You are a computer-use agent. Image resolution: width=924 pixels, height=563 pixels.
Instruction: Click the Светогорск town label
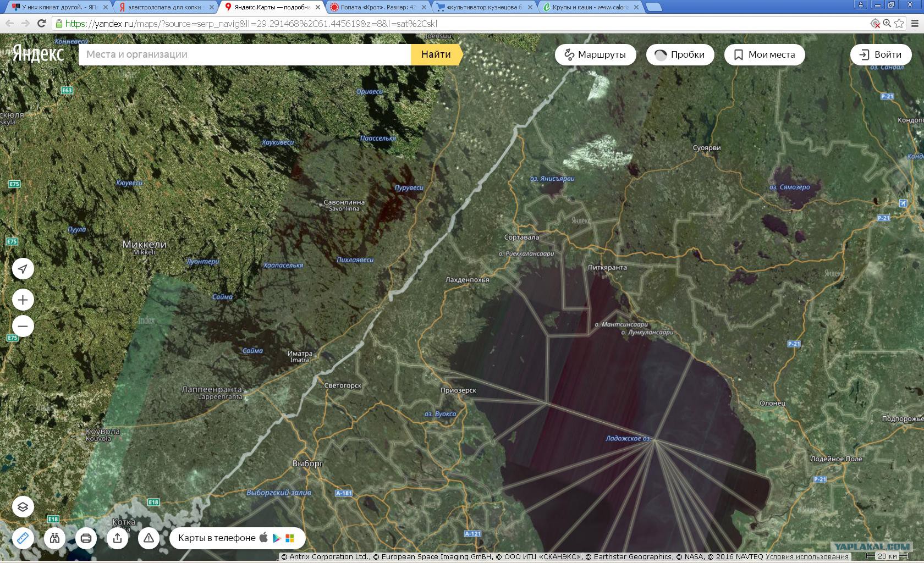(x=343, y=385)
